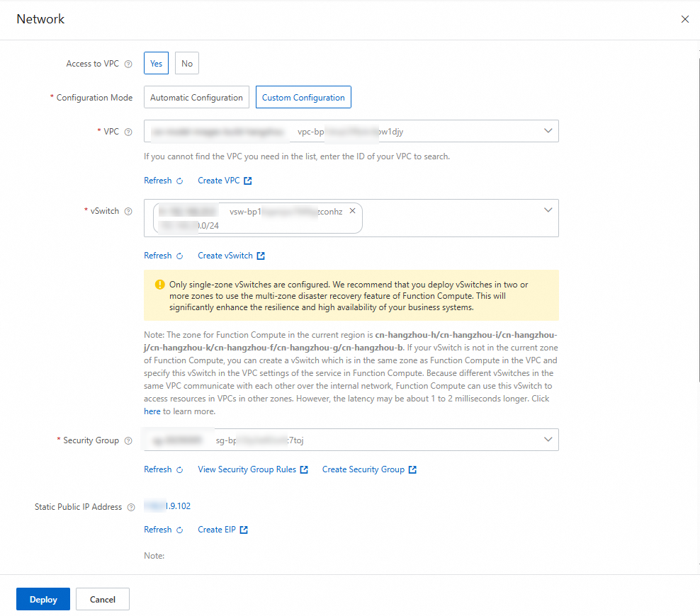
Task: Click refresh icon under the vSwitch field
Action: [x=179, y=256]
